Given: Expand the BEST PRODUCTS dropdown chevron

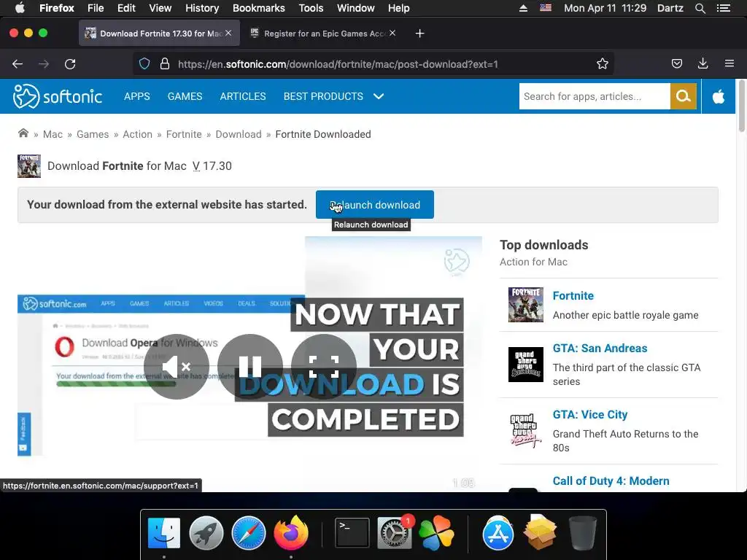Looking at the screenshot, I should coord(379,96).
